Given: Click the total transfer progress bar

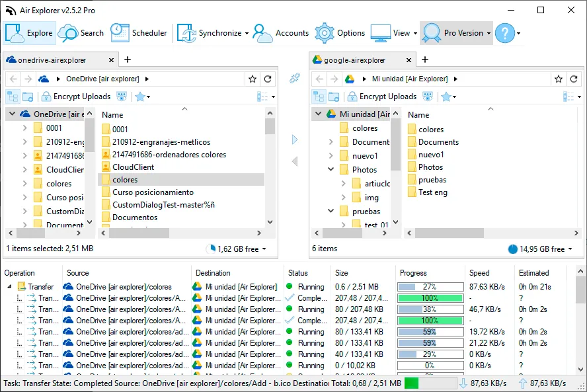Looking at the screenshot, I should point(430,383).
